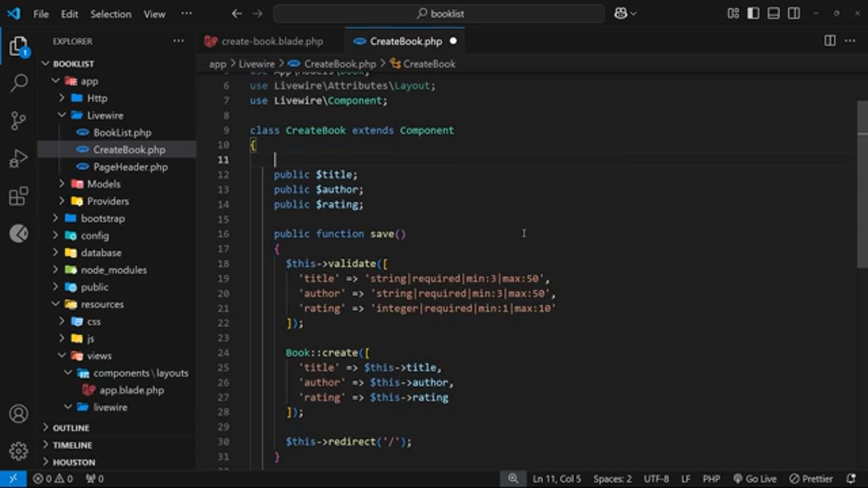
Task: Click the ports indicator in status bar
Action: 94,479
